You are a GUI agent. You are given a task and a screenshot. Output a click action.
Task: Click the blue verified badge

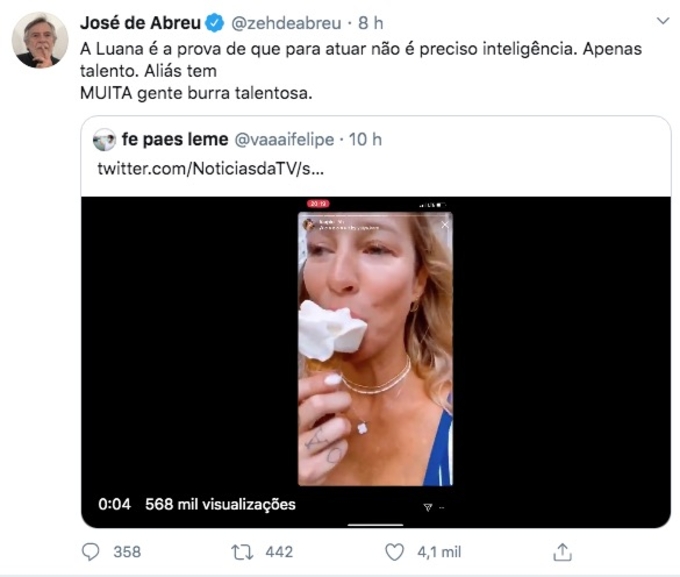[216, 22]
